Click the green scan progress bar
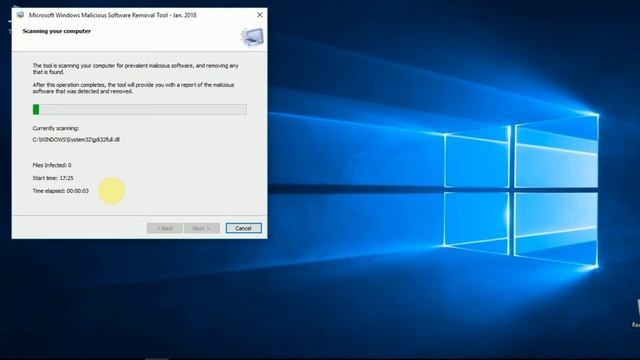Screen dimensions: 640x360 tap(140, 109)
